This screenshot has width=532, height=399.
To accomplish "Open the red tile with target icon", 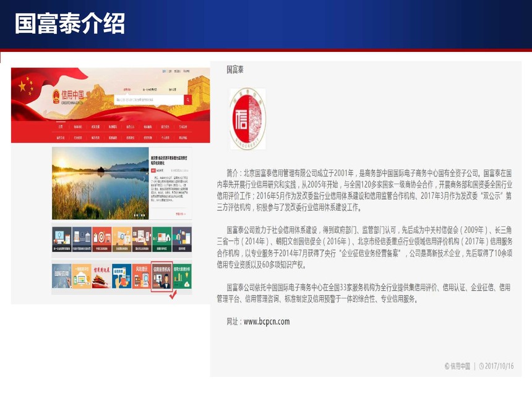I will tap(102, 239).
